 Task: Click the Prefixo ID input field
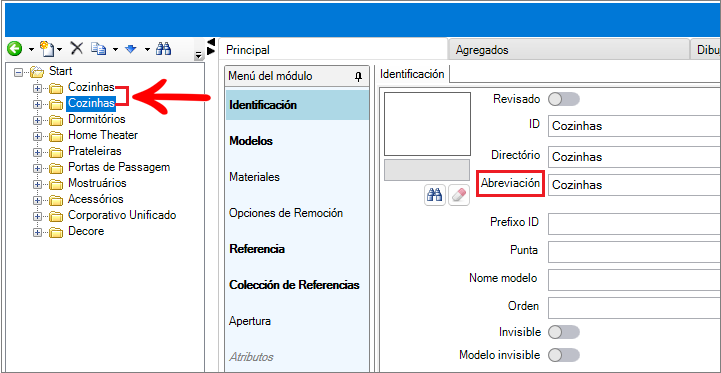pos(635,224)
